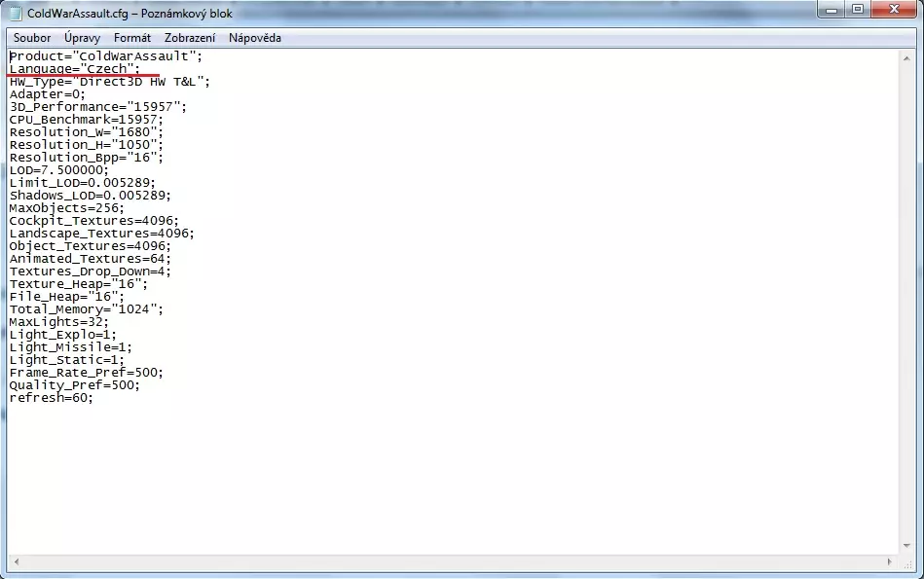Open the Nápověda menu
Image resolution: width=924 pixels, height=579 pixels.
point(254,38)
